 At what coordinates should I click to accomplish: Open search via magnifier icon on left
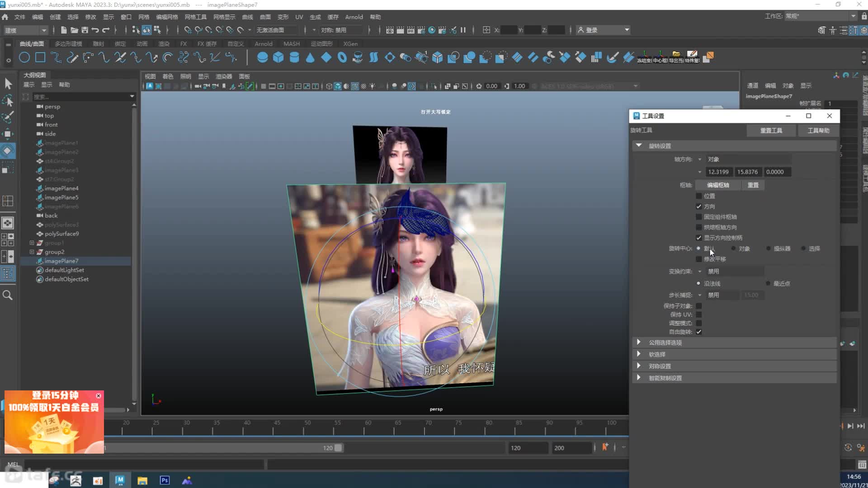[x=8, y=296]
